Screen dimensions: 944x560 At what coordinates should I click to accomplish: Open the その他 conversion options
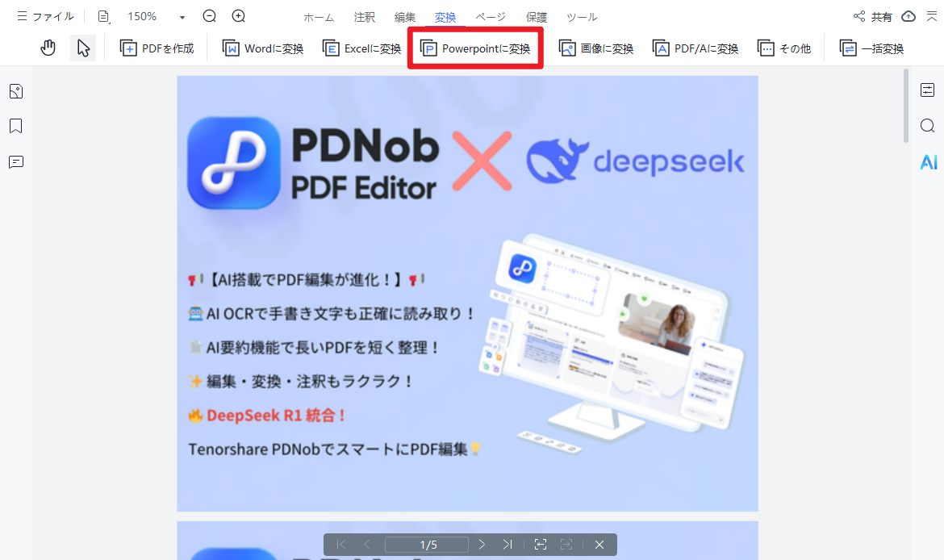pos(784,48)
